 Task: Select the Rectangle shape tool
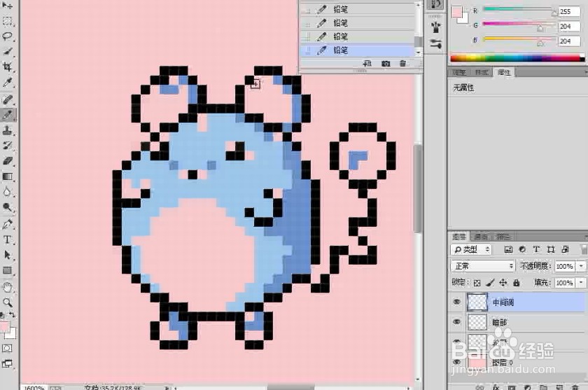8,270
